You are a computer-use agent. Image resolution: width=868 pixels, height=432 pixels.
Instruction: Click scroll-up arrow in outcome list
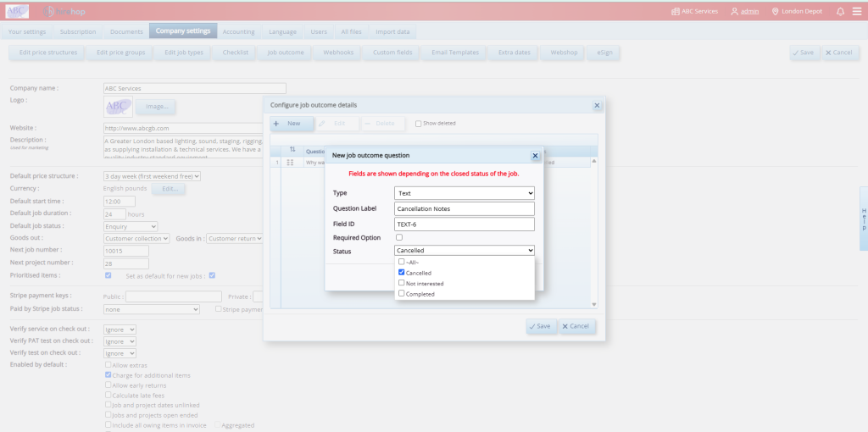tap(594, 161)
